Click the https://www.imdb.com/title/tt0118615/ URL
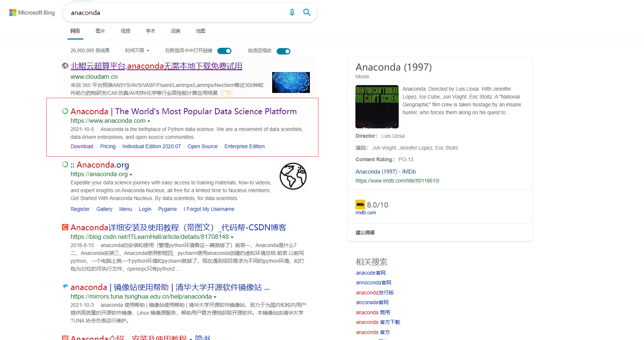 pyautogui.click(x=398, y=181)
